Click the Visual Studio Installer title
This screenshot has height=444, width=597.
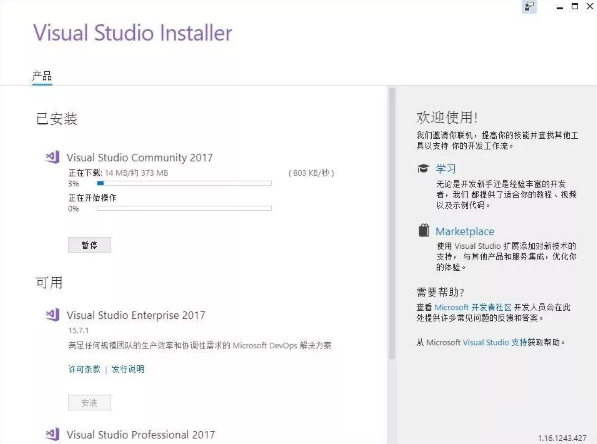point(132,32)
